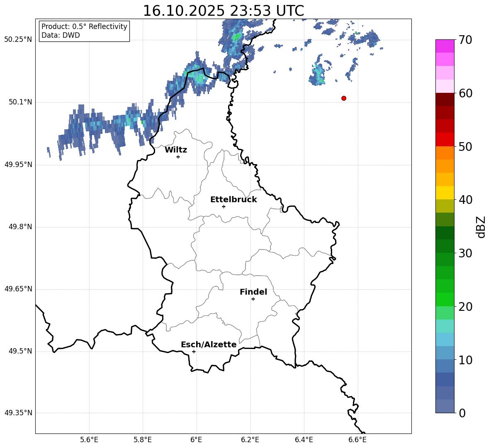Viewport: 491px width, 448px height.
Task: Pick the bright green swatch above 20
Action: [445, 299]
